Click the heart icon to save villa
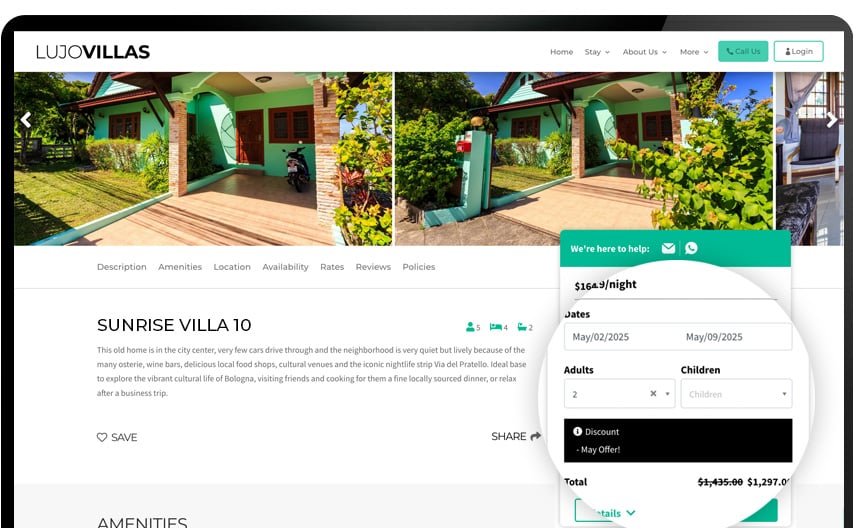 [x=102, y=437]
